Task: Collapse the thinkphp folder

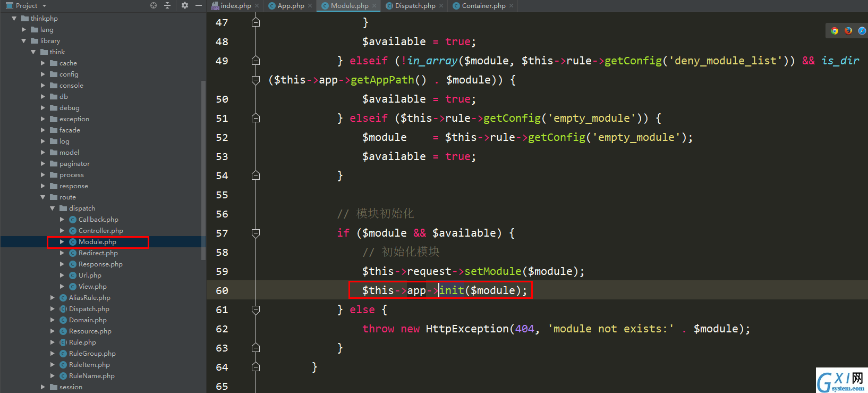Action: 14,19
